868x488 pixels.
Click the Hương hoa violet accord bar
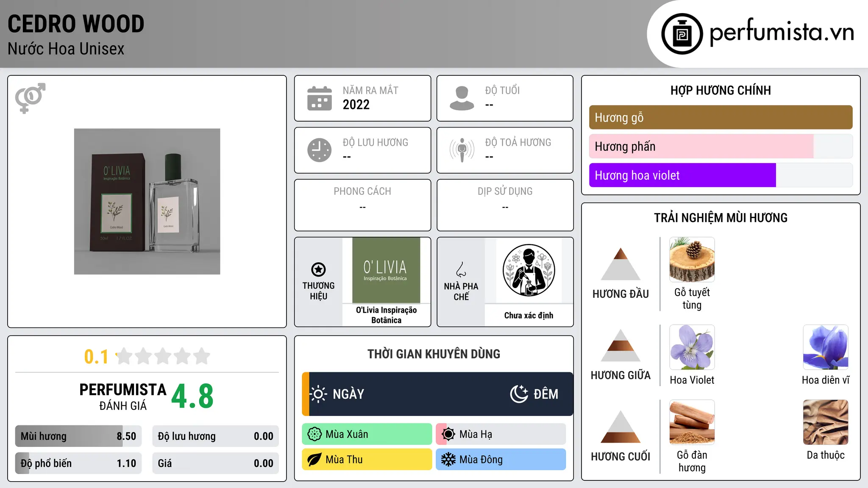coord(721,175)
